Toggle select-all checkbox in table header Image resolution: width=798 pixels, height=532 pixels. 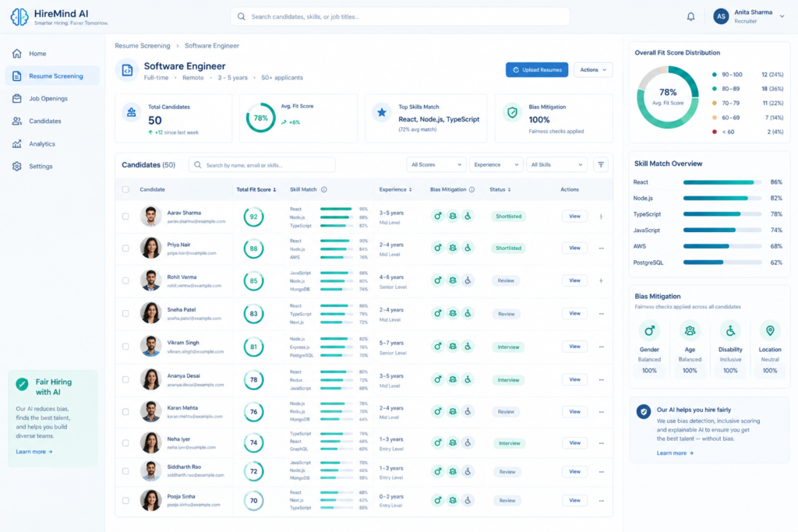pyautogui.click(x=125, y=190)
